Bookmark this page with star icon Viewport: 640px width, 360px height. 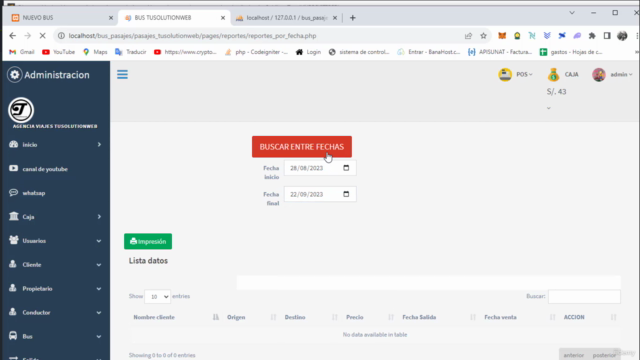484,36
